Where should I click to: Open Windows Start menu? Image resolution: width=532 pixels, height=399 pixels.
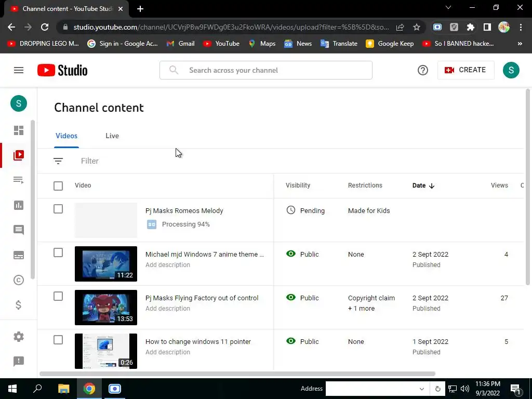pos(12,389)
